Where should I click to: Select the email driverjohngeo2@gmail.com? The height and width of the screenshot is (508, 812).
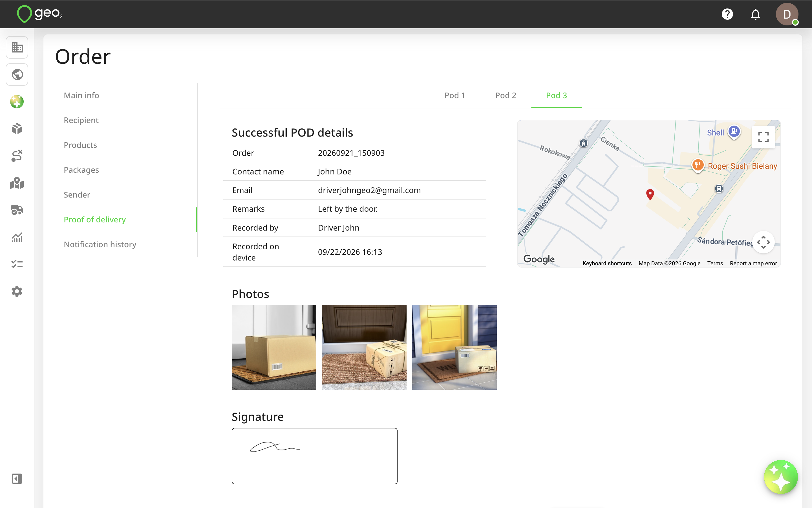pos(369,190)
